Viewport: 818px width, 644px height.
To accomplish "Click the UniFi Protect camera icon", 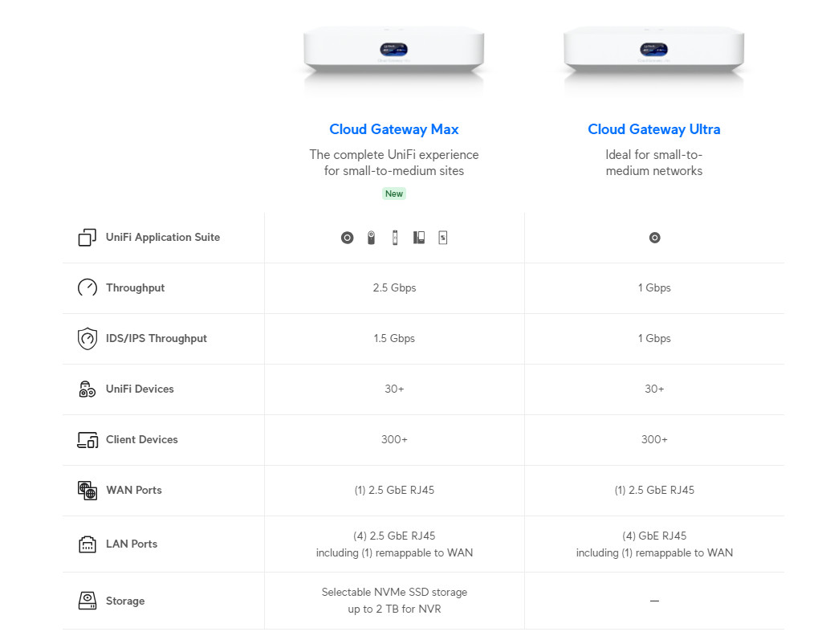I will point(371,238).
